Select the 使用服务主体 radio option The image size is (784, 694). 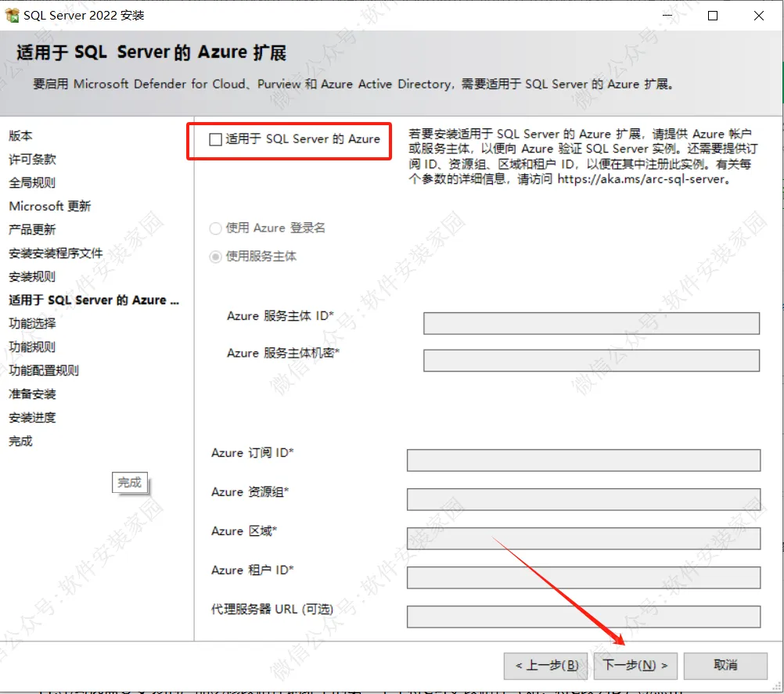pos(215,257)
